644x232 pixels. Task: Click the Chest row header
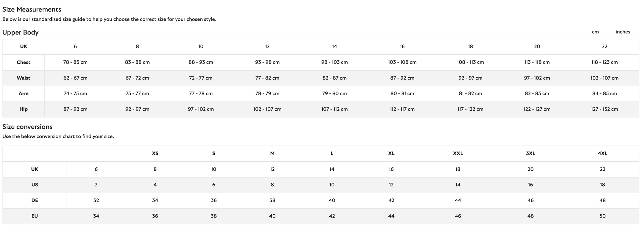[23, 62]
